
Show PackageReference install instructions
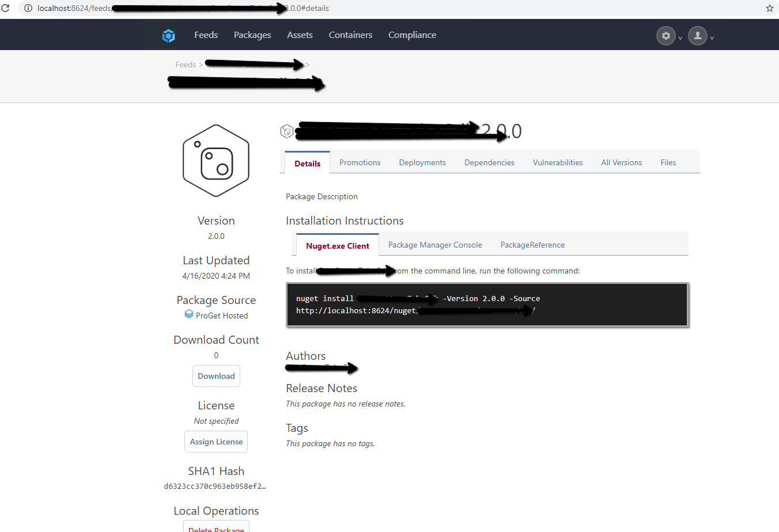click(x=532, y=245)
